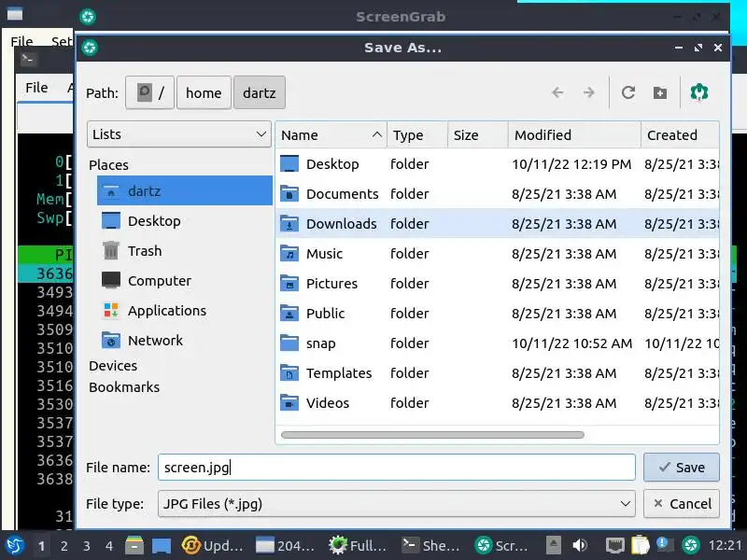Cancel the Save As dialog
The height and width of the screenshot is (560, 747).
[682, 504]
